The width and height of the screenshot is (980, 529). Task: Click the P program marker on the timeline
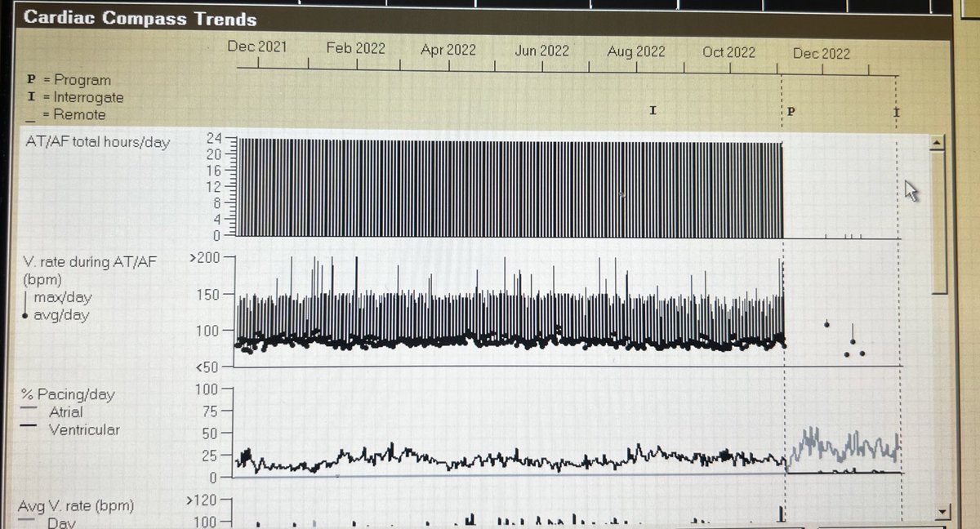tap(791, 111)
